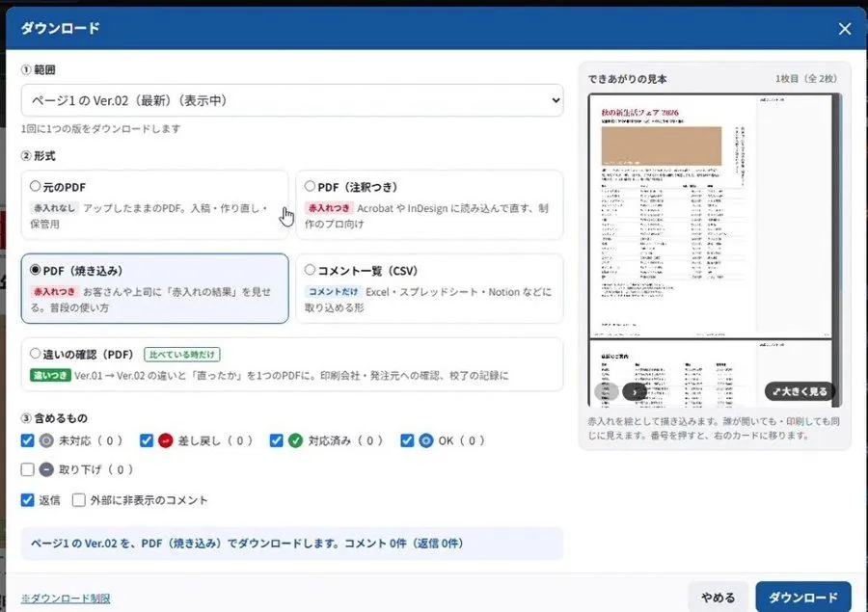The image size is (868, 612).
Task: Click the green 対応済み checkmark icon
Action: (296, 440)
